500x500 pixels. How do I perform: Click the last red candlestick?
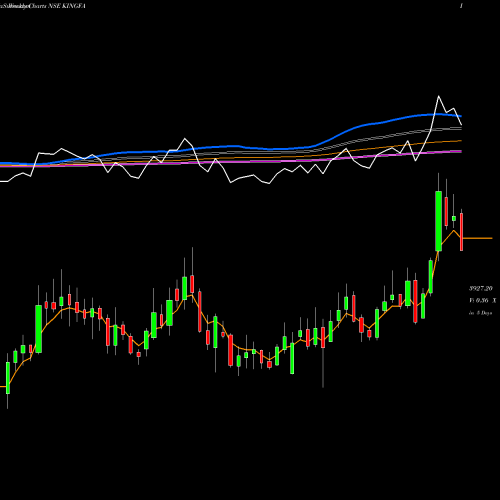click(462, 232)
